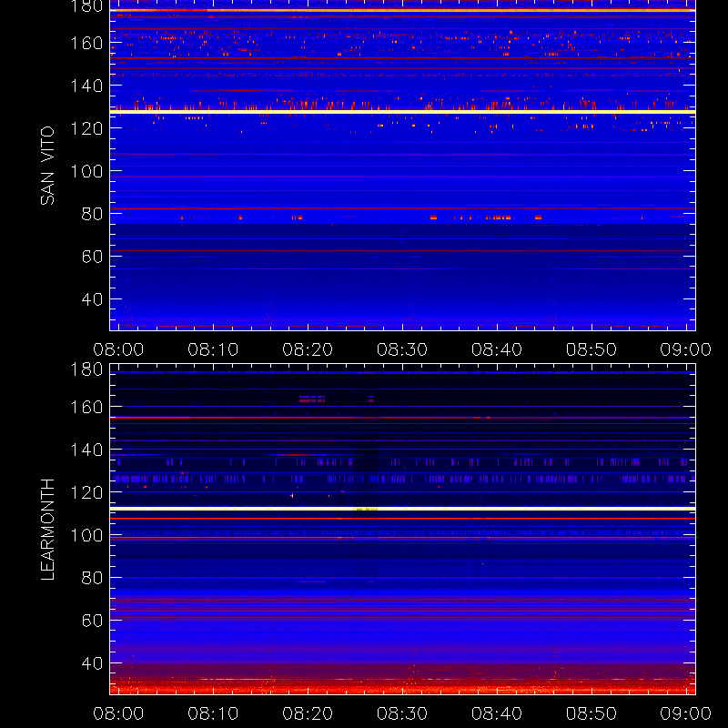Image resolution: width=728 pixels, height=728 pixels.
Task: Click 08:50 time label under San Vito plot
Action: click(x=591, y=349)
